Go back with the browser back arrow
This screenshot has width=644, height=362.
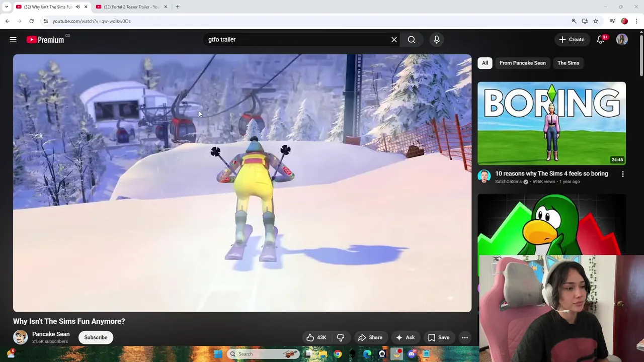pos(7,21)
